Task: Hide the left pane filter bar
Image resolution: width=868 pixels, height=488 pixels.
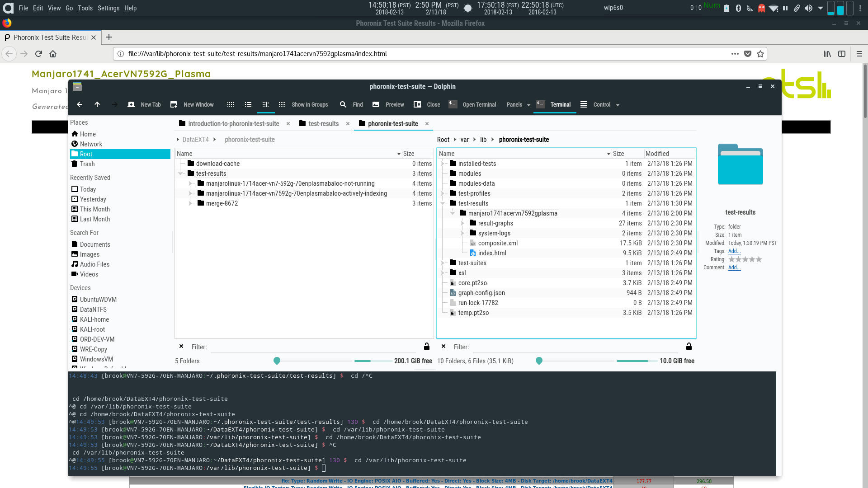Action: pyautogui.click(x=181, y=347)
